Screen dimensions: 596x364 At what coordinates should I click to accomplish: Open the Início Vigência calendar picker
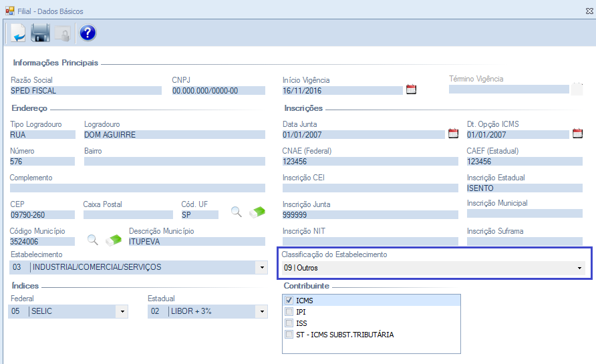[x=411, y=89]
